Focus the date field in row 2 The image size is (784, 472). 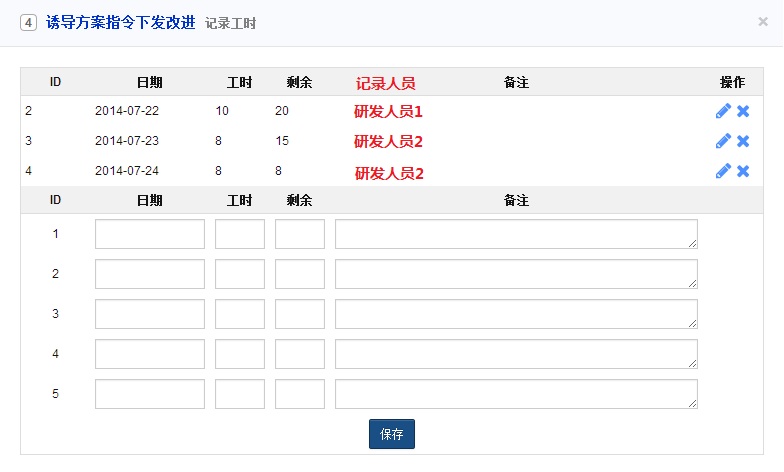[x=150, y=274]
